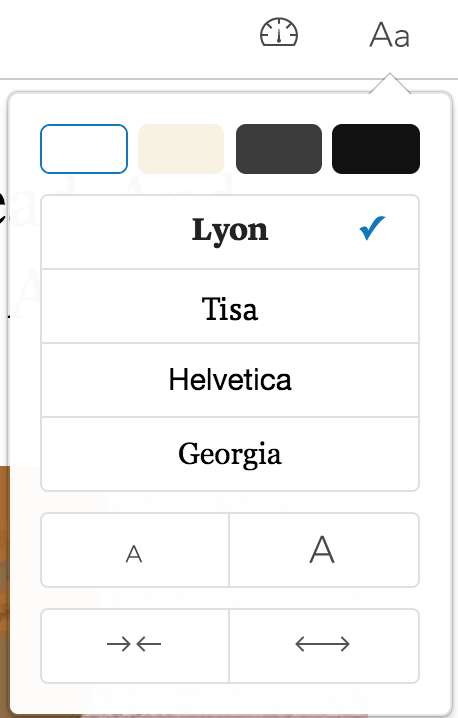Image resolution: width=458 pixels, height=718 pixels.
Task: Widen the text column with outward arrows
Action: tap(324, 646)
